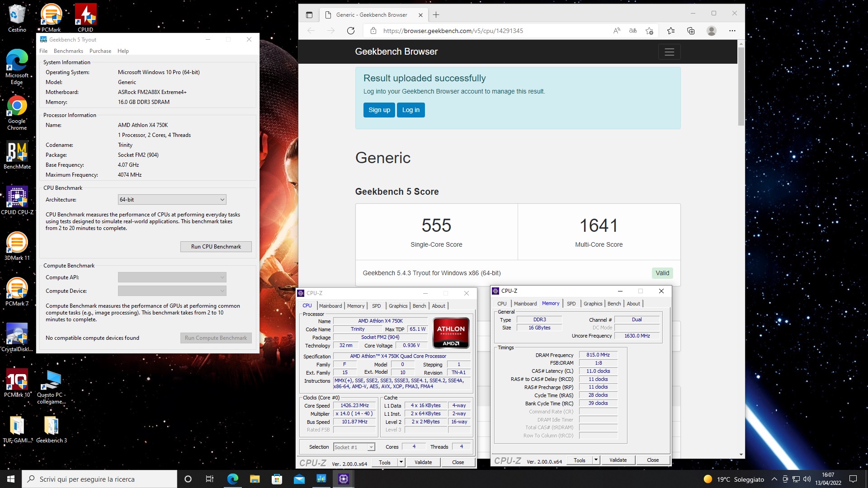Screen dimensions: 868x488
Task: Click Close in CPU-Z Memory window
Action: [653, 460]
